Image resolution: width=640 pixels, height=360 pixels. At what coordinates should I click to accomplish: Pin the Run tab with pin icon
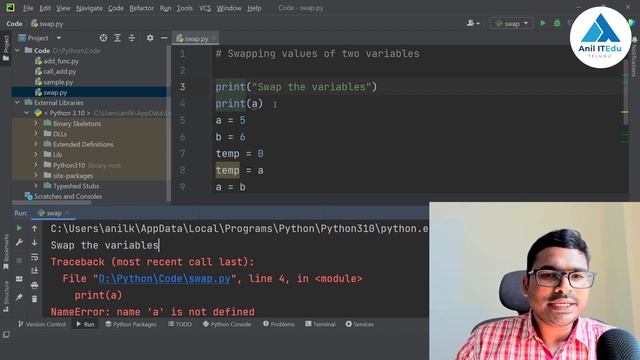click(19, 297)
